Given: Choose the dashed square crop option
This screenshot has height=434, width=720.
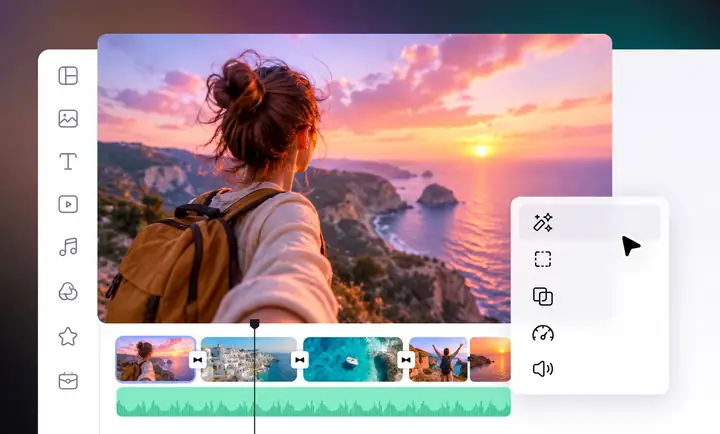Looking at the screenshot, I should click(543, 259).
